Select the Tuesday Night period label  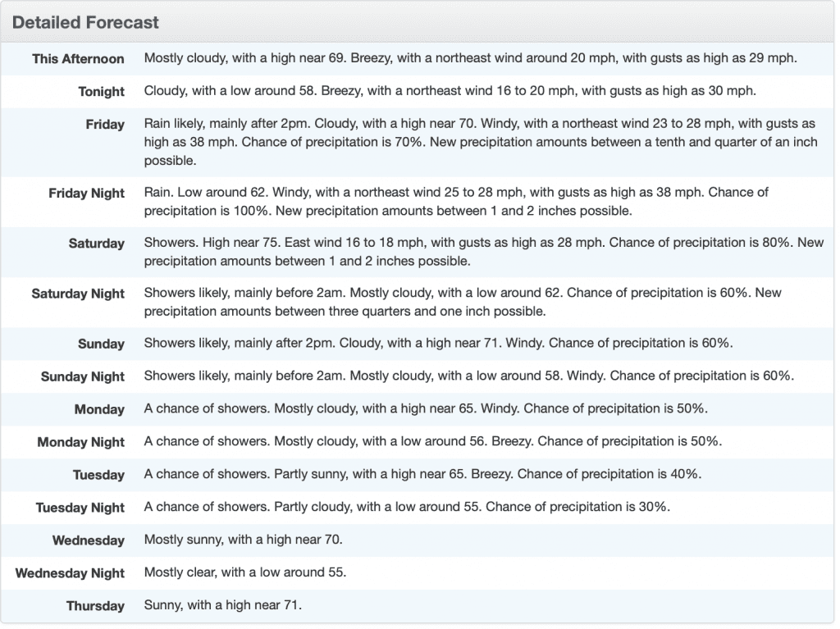coord(80,508)
